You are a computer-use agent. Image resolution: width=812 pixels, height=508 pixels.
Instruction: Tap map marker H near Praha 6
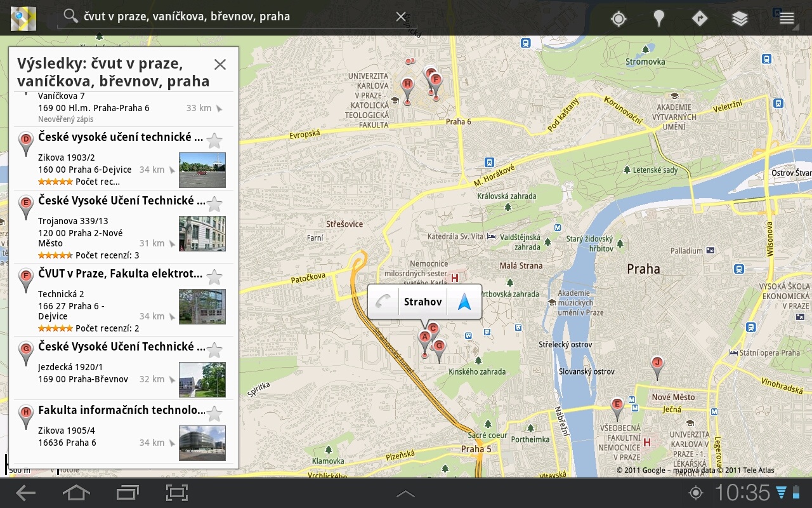point(407,90)
